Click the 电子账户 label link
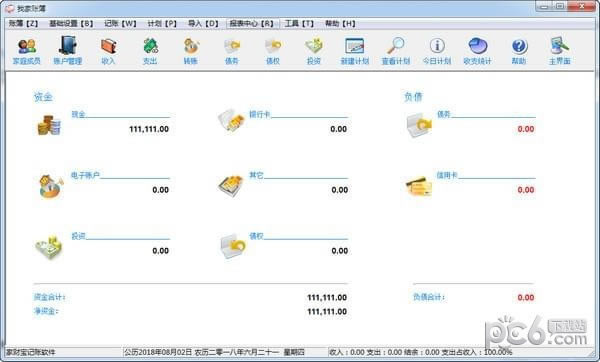The width and height of the screenshot is (600, 362). pos(85,175)
